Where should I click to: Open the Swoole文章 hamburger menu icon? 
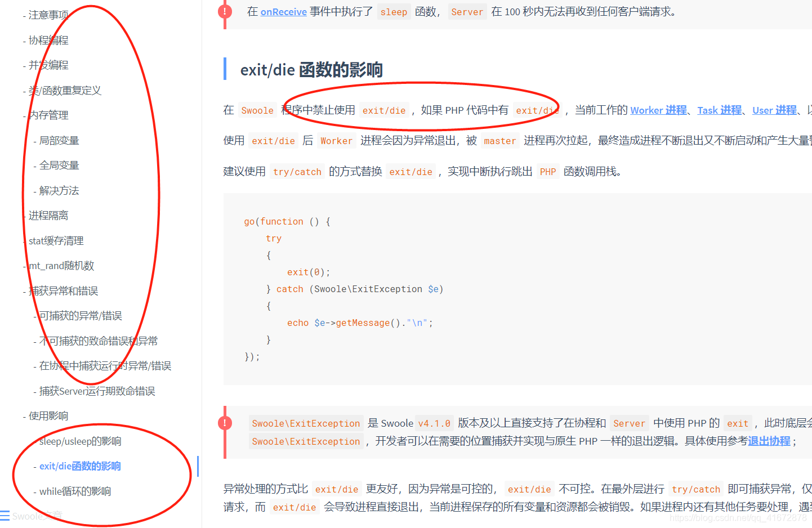pos(5,516)
